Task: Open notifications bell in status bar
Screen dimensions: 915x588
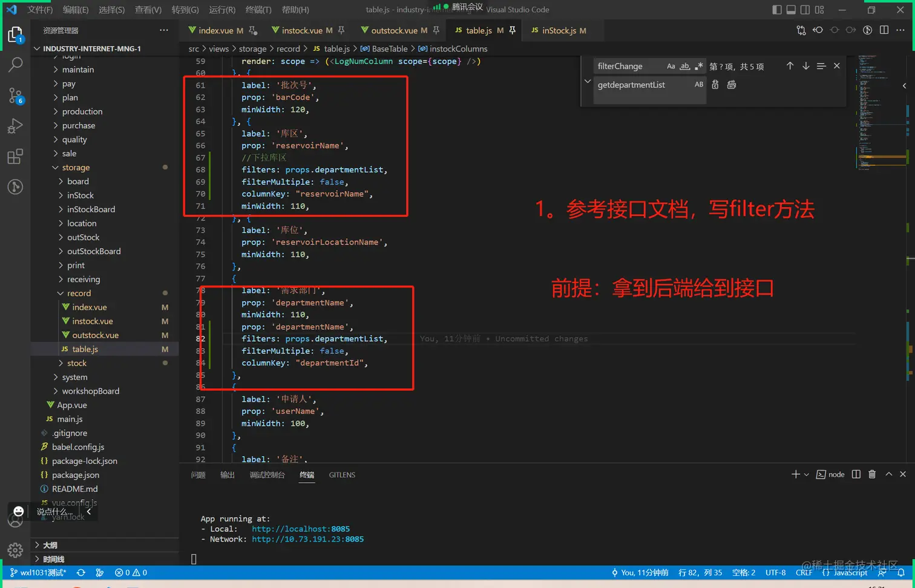Action: pos(901,572)
